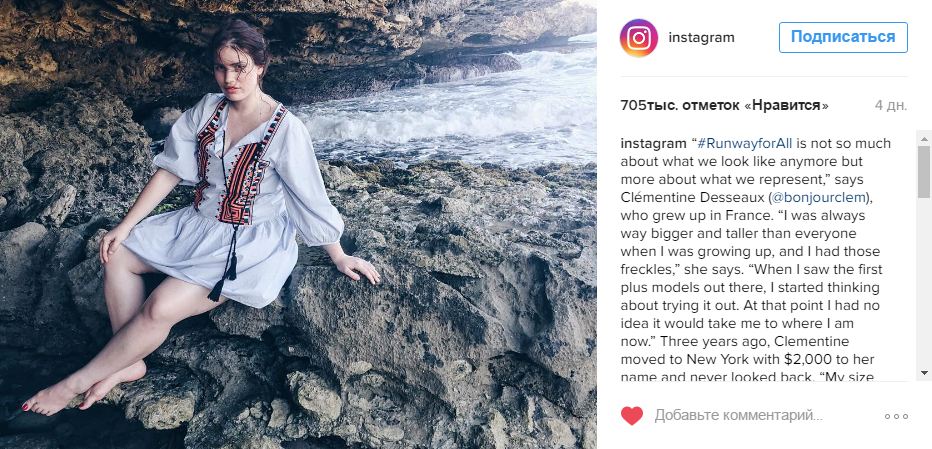Screen dimensions: 932x449
Task: Click the black tassel hanging from the dress
Action: point(215,287)
